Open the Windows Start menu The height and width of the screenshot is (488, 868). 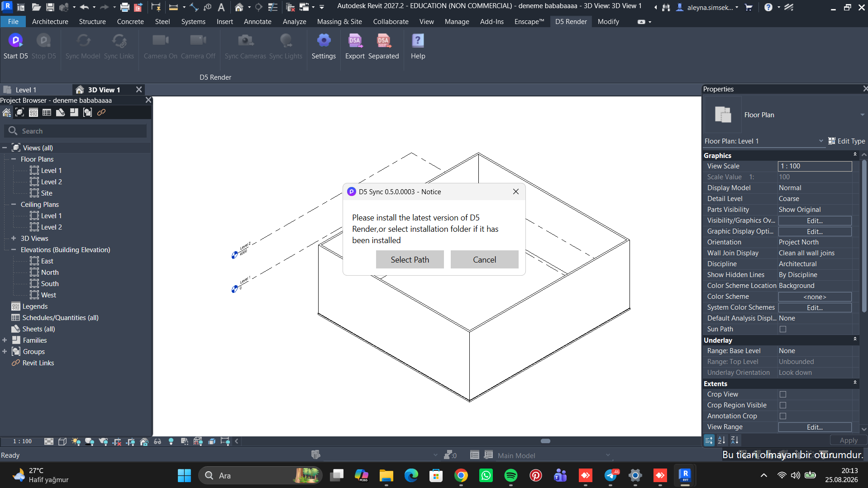click(x=184, y=475)
